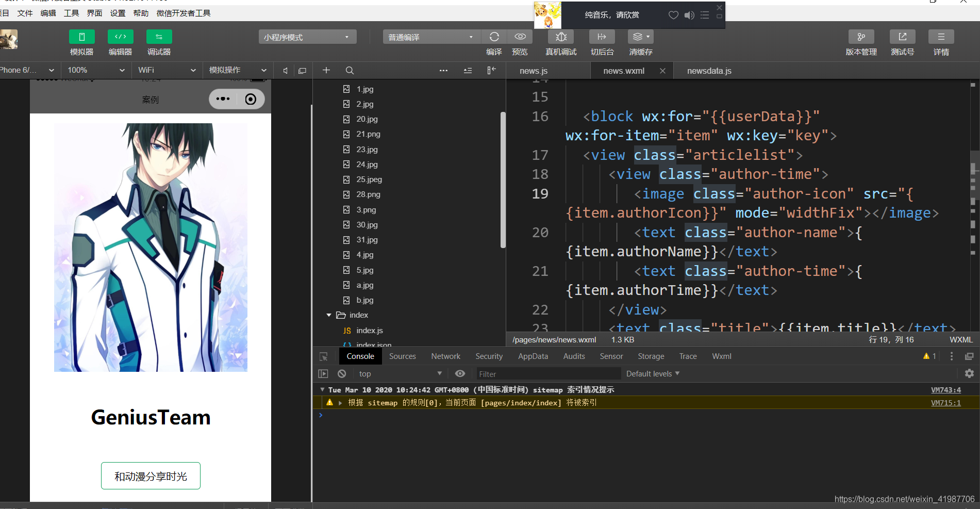Click the 和动漫分享时光 button
The width and height of the screenshot is (980, 509).
151,476
